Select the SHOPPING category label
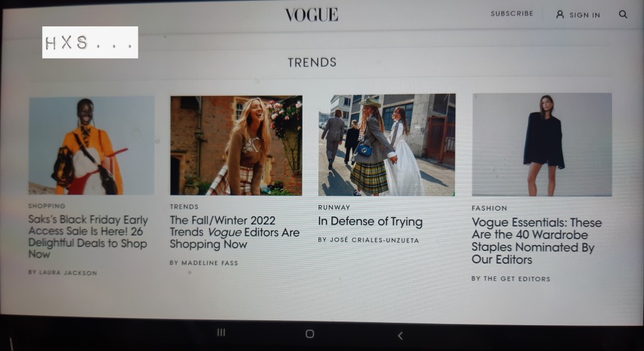 (x=47, y=206)
